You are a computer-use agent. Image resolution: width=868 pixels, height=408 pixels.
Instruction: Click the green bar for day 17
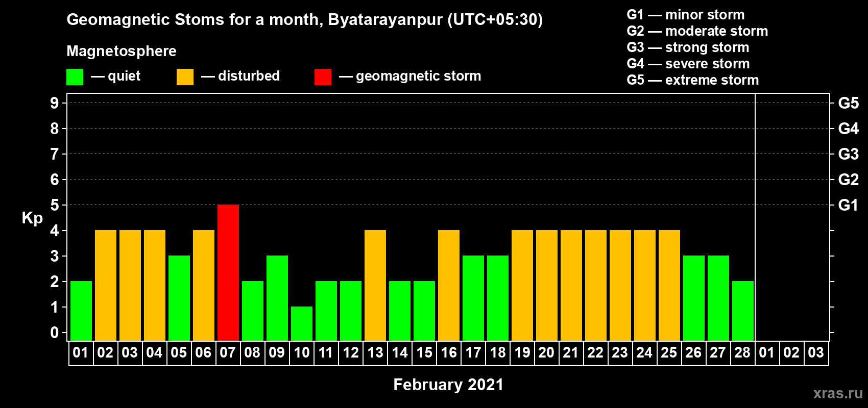(x=473, y=298)
